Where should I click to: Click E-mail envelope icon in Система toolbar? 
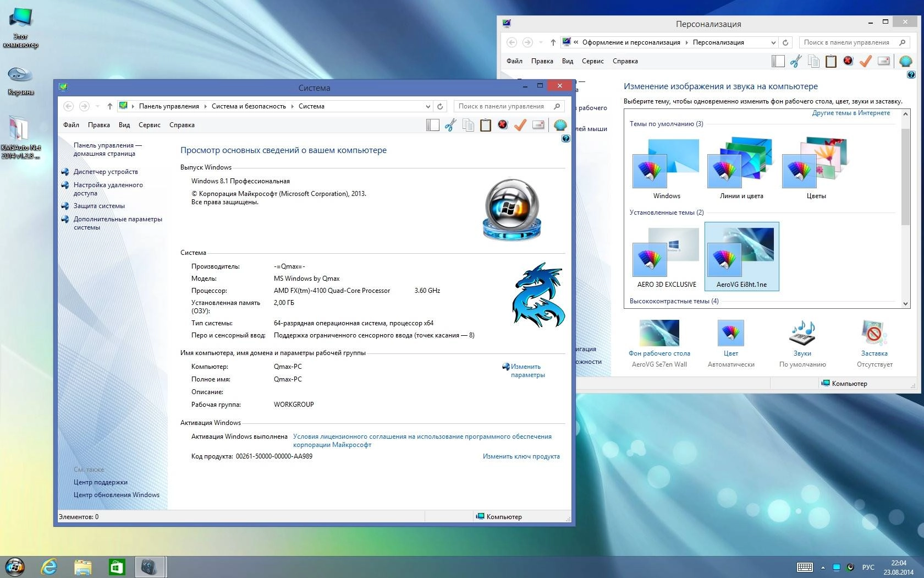click(x=538, y=125)
